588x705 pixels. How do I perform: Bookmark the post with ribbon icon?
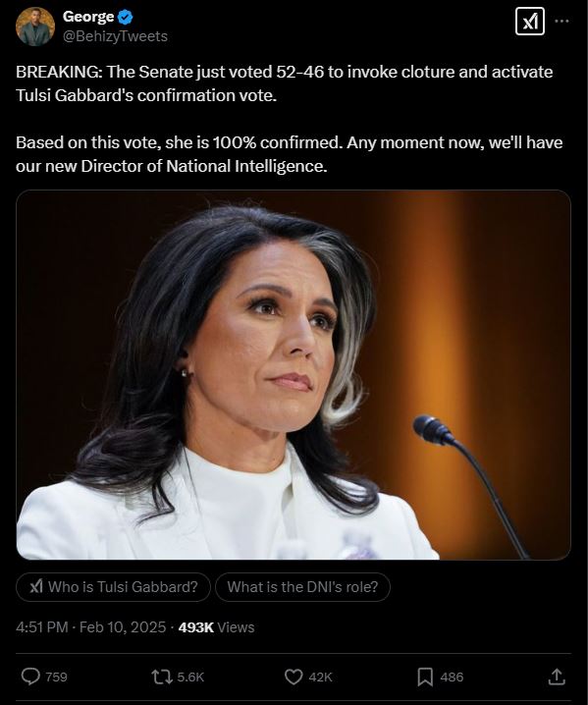(425, 677)
